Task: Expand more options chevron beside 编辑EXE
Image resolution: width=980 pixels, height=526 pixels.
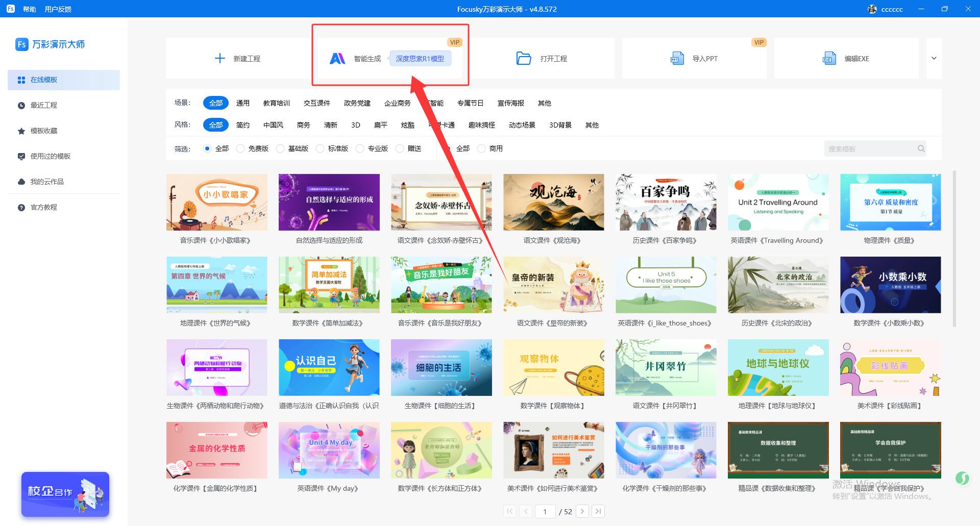Action: (x=934, y=58)
